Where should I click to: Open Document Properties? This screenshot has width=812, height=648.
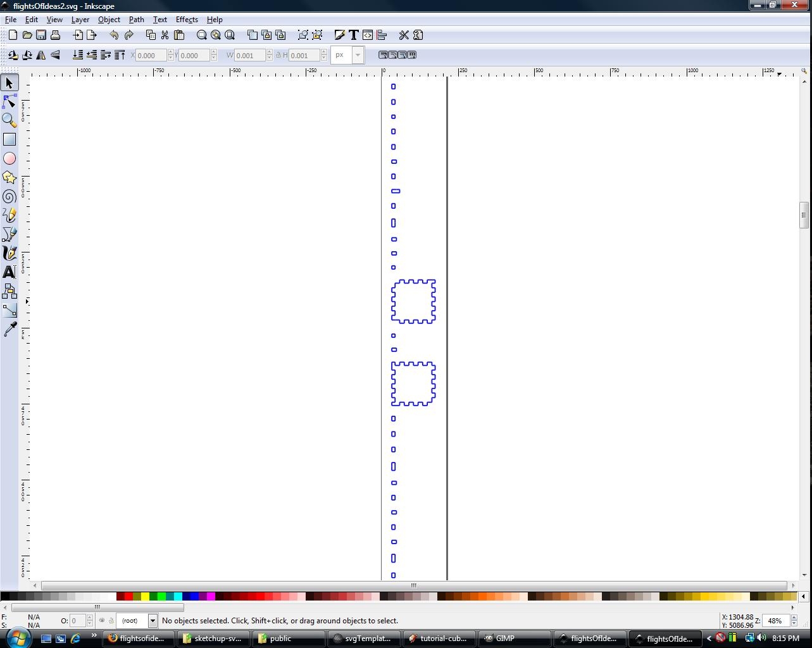coord(418,35)
